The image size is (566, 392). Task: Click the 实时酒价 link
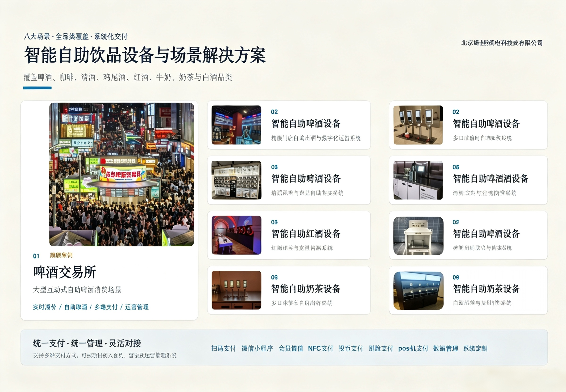(x=45, y=307)
